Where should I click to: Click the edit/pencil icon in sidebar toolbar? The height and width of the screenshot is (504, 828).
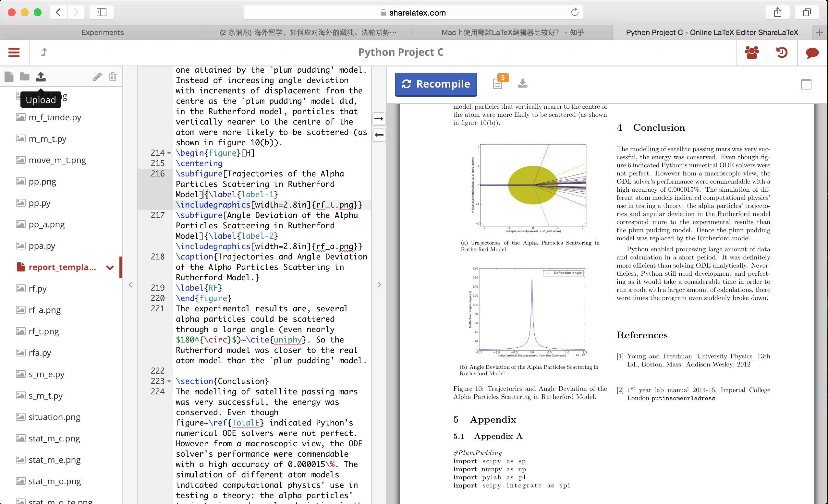coord(97,76)
